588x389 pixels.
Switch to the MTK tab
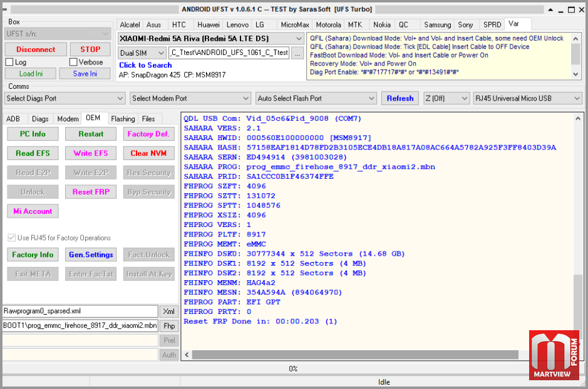[x=355, y=25]
